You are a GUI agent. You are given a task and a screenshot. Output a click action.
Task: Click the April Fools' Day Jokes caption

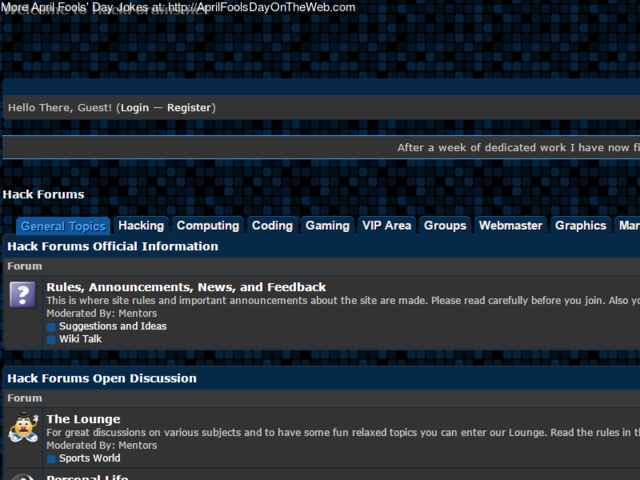pos(178,7)
